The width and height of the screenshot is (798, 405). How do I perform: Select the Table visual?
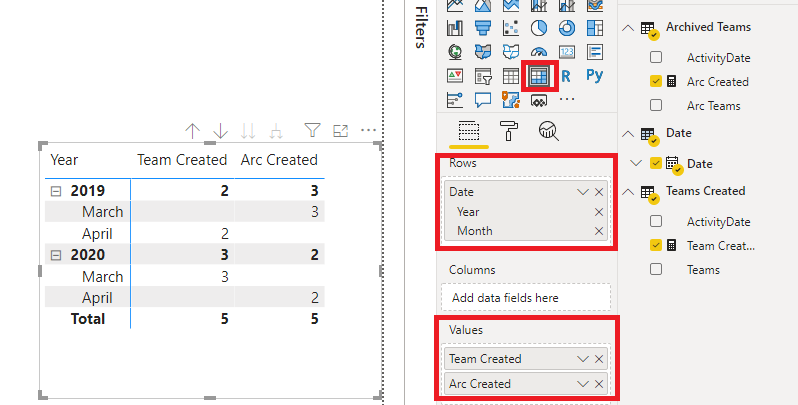(x=511, y=76)
